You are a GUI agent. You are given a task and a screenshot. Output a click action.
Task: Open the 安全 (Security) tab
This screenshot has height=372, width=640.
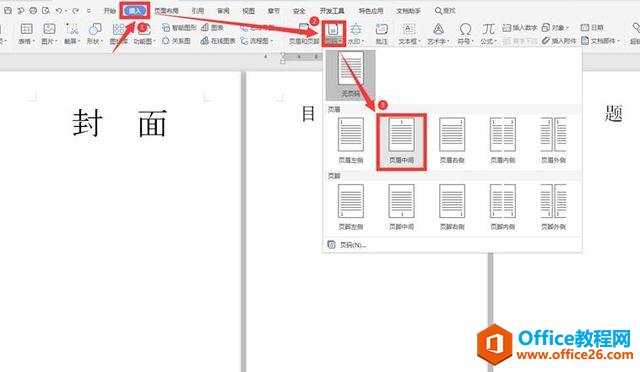[299, 11]
